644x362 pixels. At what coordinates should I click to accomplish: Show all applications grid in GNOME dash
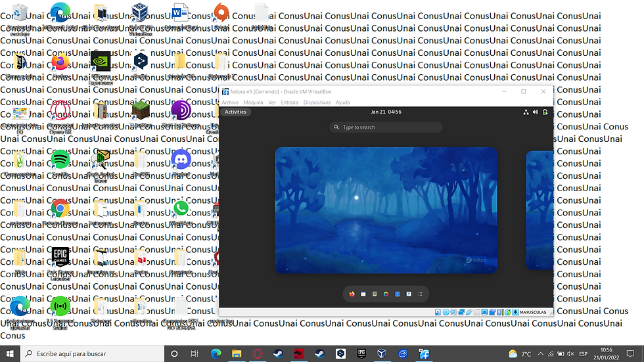coord(420,294)
